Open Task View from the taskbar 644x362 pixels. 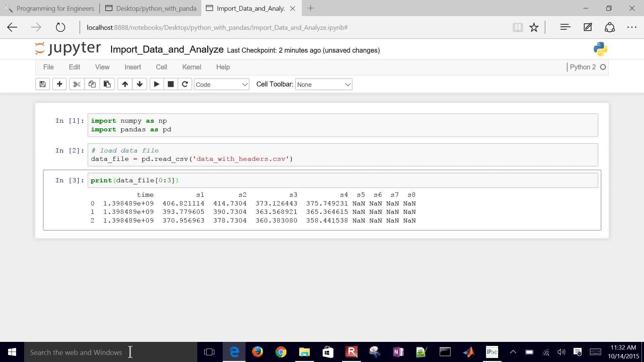pos(209,352)
